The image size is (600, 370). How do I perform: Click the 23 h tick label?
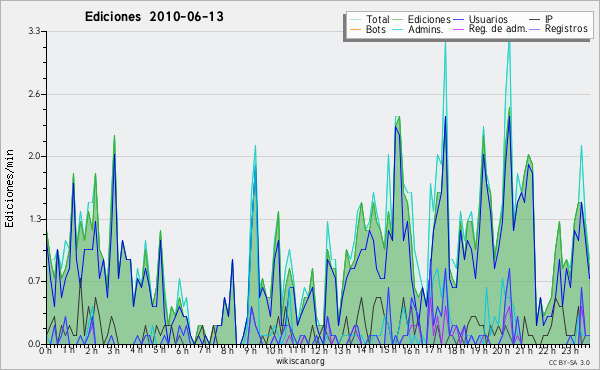click(570, 350)
